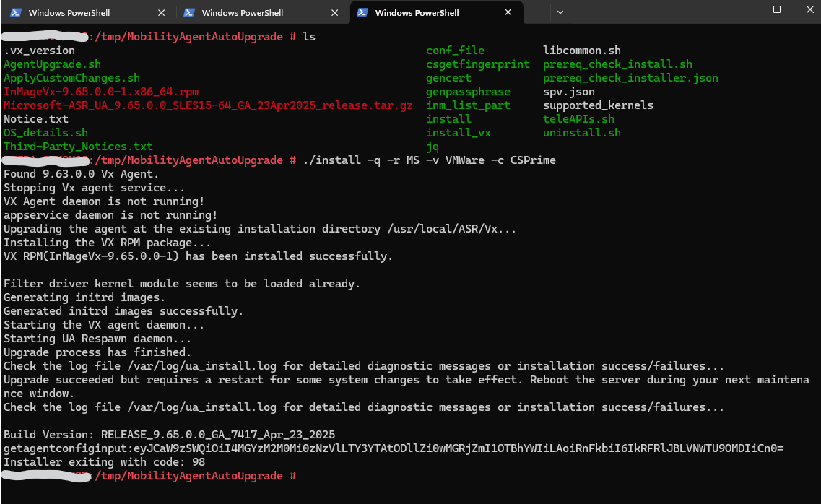821x504 pixels.
Task: Select AgentUpgrade.sh in the listing
Action: tap(53, 64)
